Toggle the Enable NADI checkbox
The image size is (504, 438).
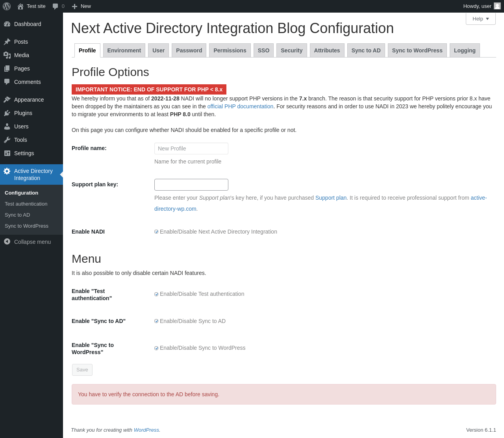point(156,232)
